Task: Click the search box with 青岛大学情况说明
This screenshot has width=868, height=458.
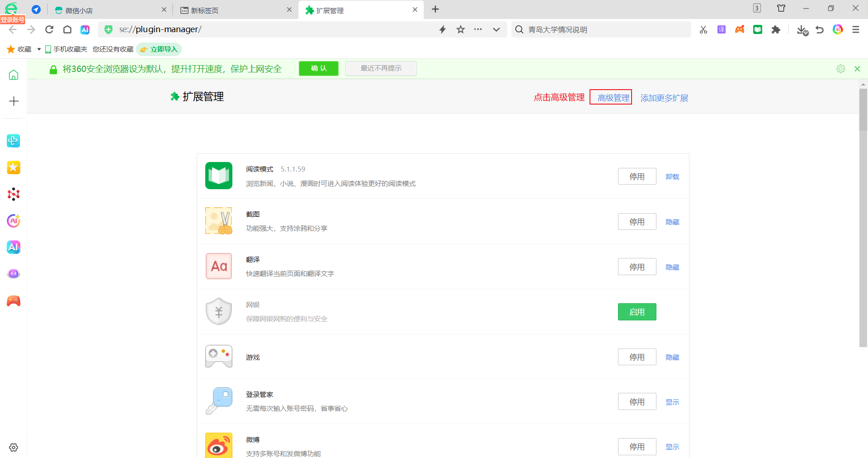Action: click(x=601, y=29)
